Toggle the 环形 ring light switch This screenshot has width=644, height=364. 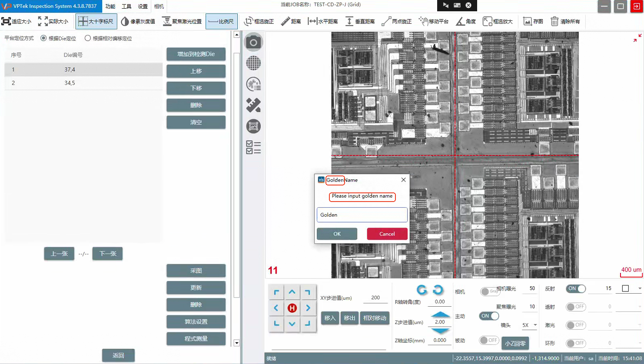pyautogui.click(x=576, y=343)
